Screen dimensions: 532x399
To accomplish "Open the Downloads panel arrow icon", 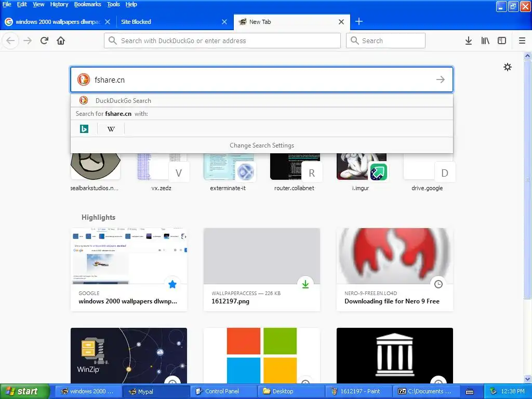I will pos(468,41).
